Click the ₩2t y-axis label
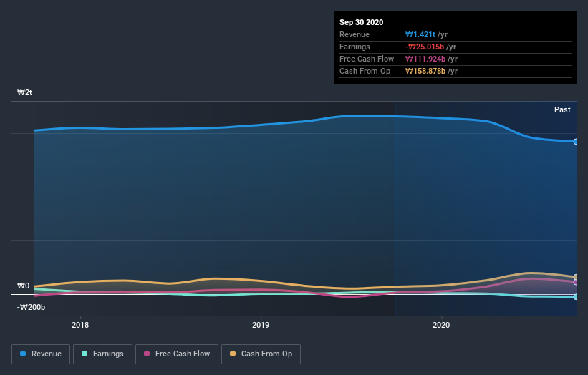The image size is (588, 375). pos(24,92)
